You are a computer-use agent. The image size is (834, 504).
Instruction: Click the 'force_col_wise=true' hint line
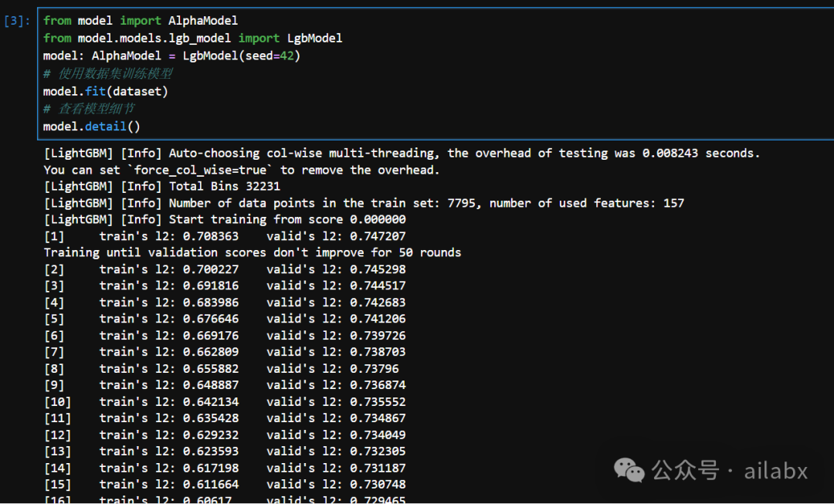point(242,170)
